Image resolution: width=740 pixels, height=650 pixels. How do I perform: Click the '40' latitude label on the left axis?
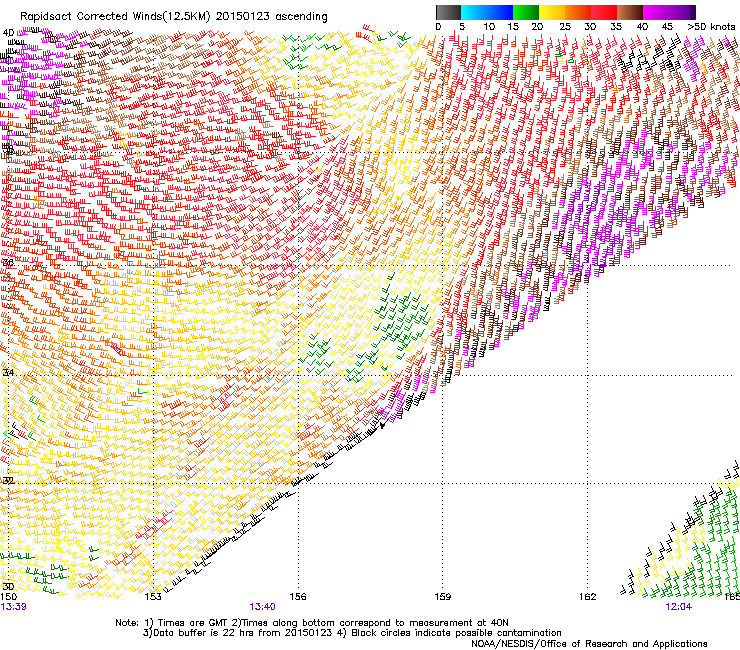tap(8, 33)
